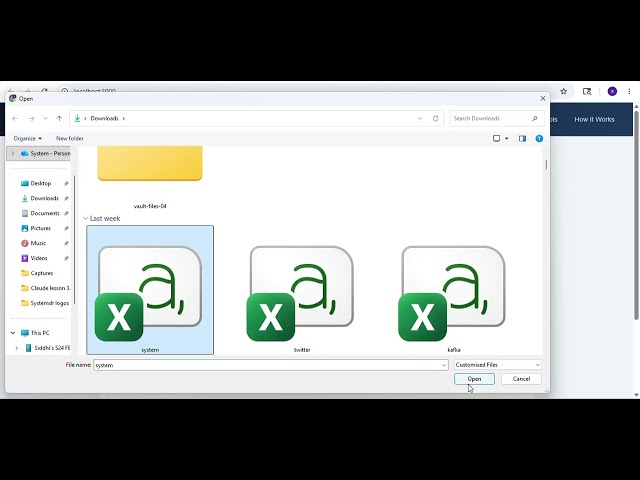Click the file list vertical scrollbar
The height and width of the screenshot is (480, 640).
pyautogui.click(x=546, y=165)
